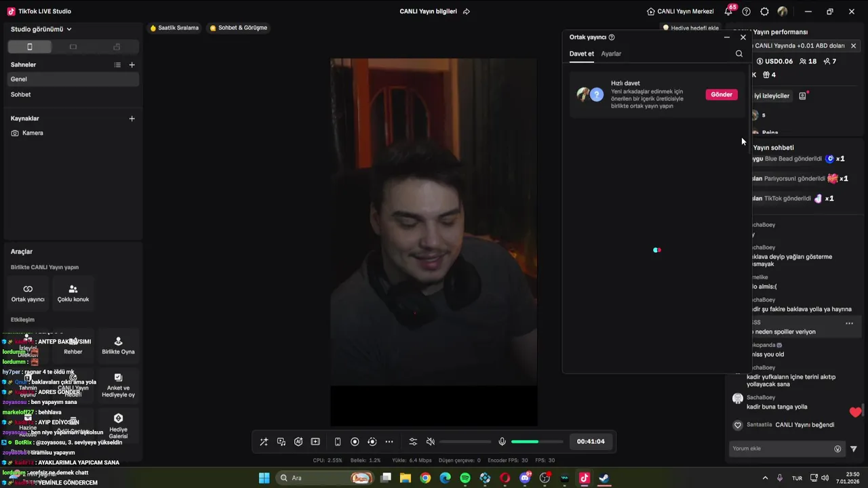Open the three-dots more options in toolbar
Screen dimensions: 868x488
point(389,442)
